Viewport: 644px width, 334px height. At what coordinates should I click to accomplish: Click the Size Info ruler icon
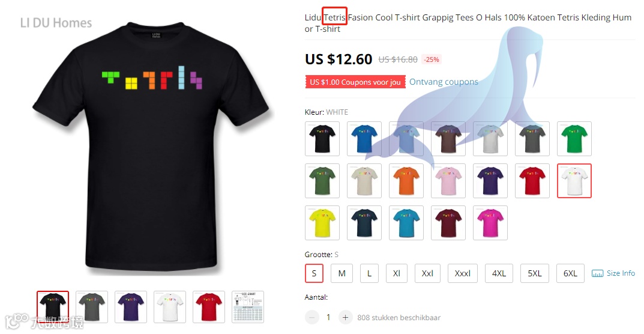(597, 273)
